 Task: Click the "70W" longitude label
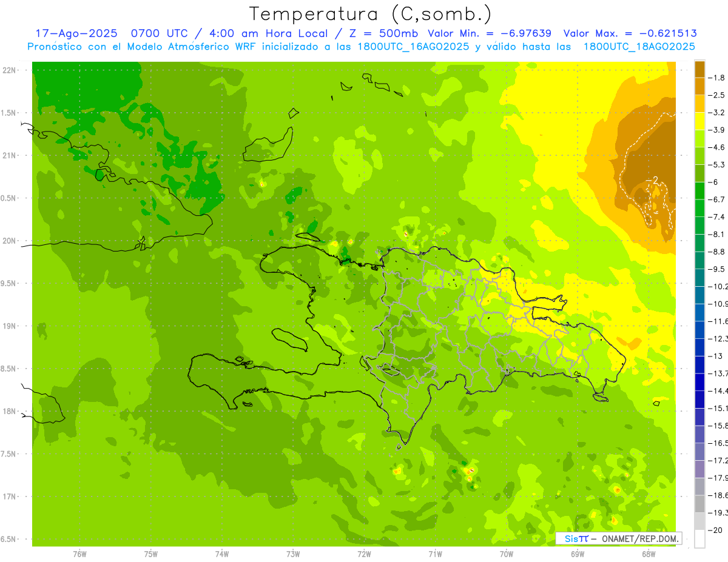click(x=507, y=554)
